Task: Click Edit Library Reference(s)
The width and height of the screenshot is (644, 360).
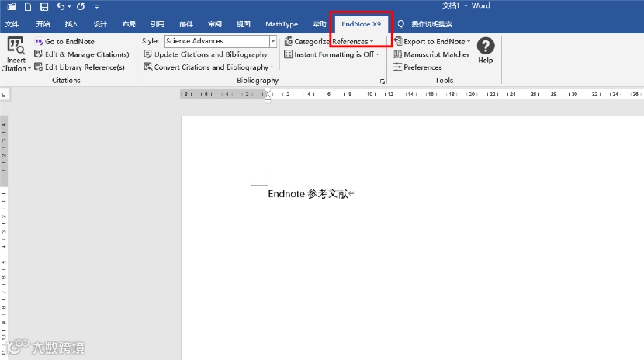Action: point(85,67)
